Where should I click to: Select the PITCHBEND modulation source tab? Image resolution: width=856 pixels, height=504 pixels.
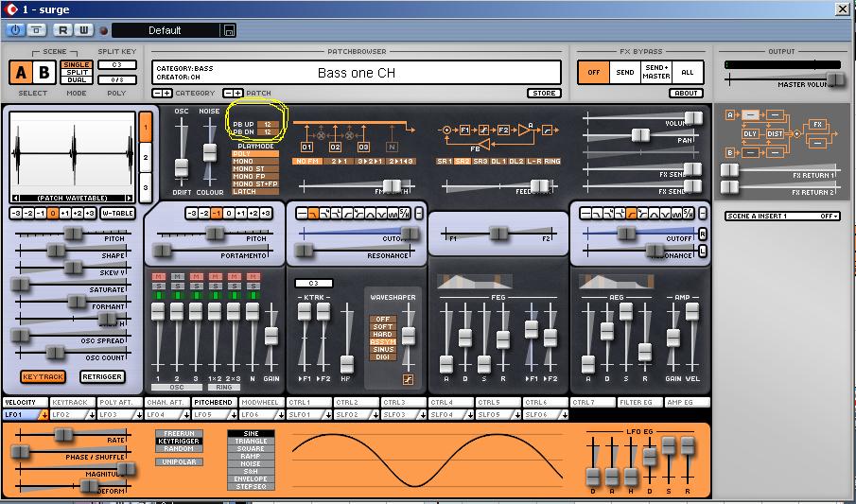tap(214, 403)
